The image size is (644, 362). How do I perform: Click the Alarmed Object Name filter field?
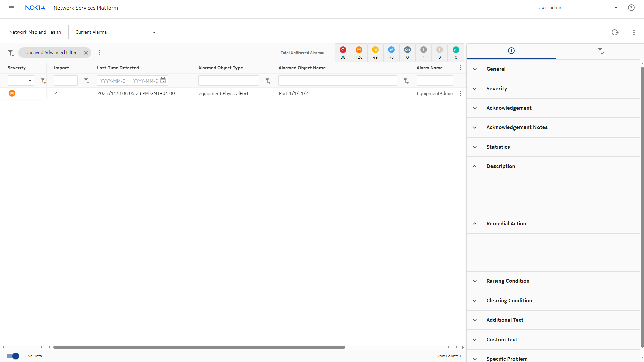coord(337,81)
